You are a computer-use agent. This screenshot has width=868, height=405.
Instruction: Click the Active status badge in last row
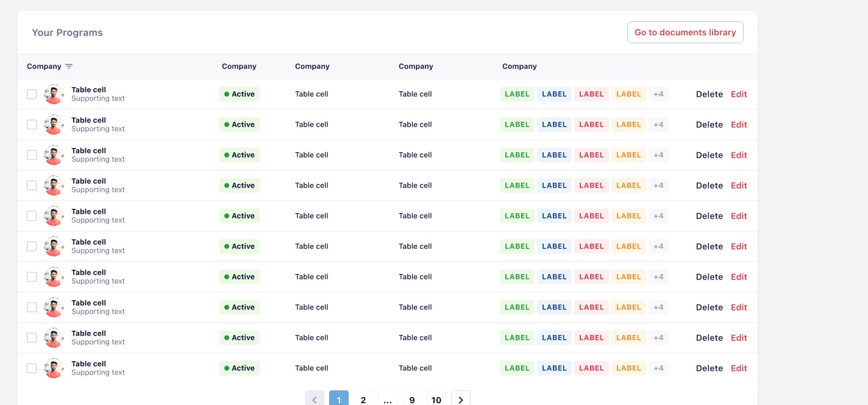click(240, 368)
